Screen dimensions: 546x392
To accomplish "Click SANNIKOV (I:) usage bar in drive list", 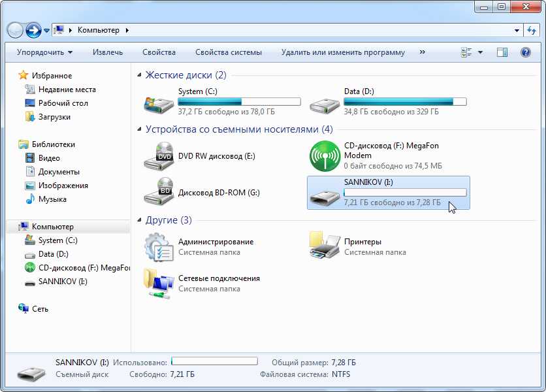I will click(x=405, y=193).
